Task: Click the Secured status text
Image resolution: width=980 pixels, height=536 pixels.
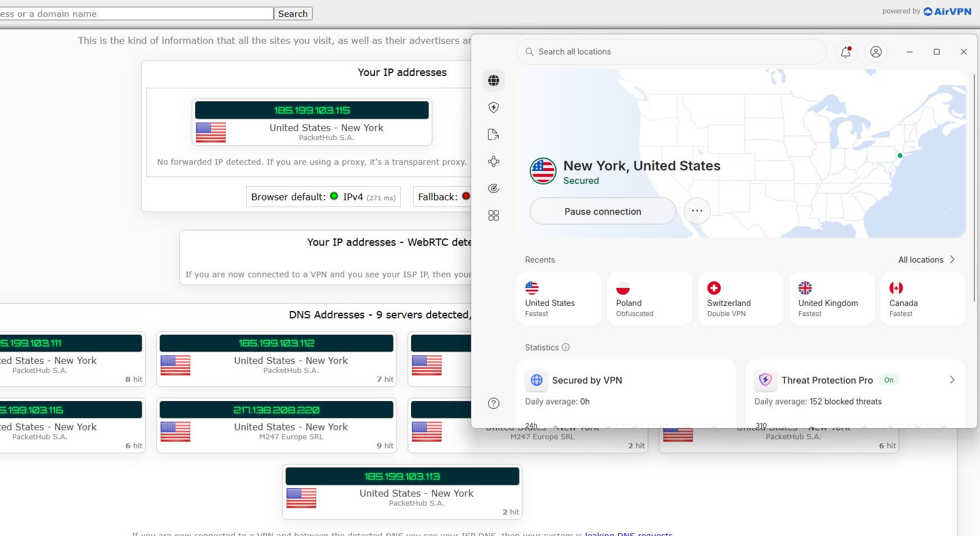Action: tap(581, 181)
